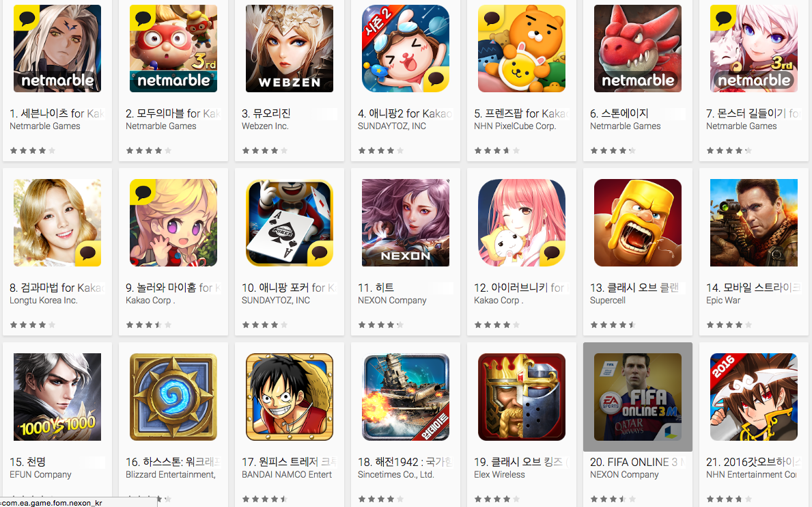Select the FIFA Online 3 M icon
Image resolution: width=812 pixels, height=507 pixels.
pyautogui.click(x=637, y=397)
